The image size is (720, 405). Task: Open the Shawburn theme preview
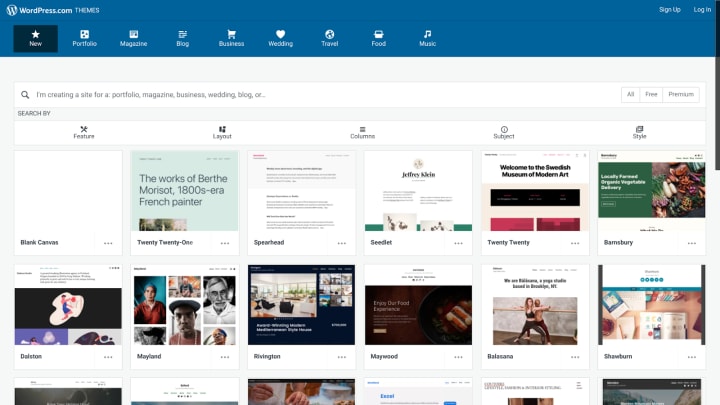click(652, 305)
